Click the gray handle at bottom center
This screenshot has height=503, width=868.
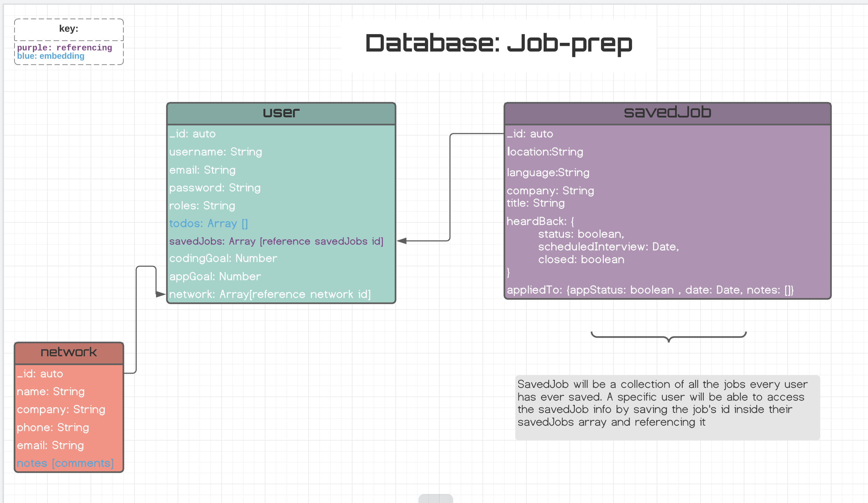click(x=435, y=498)
